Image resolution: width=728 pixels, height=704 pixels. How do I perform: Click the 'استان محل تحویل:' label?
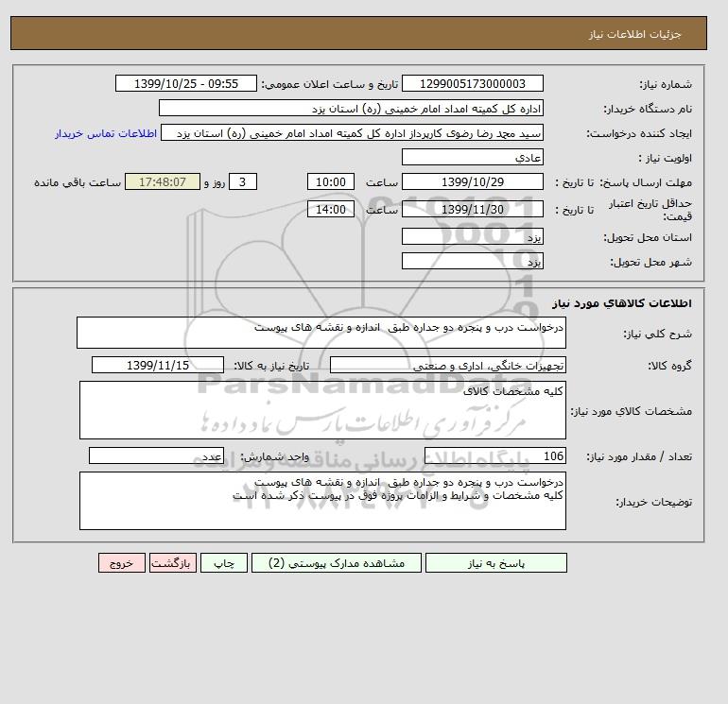click(648, 237)
